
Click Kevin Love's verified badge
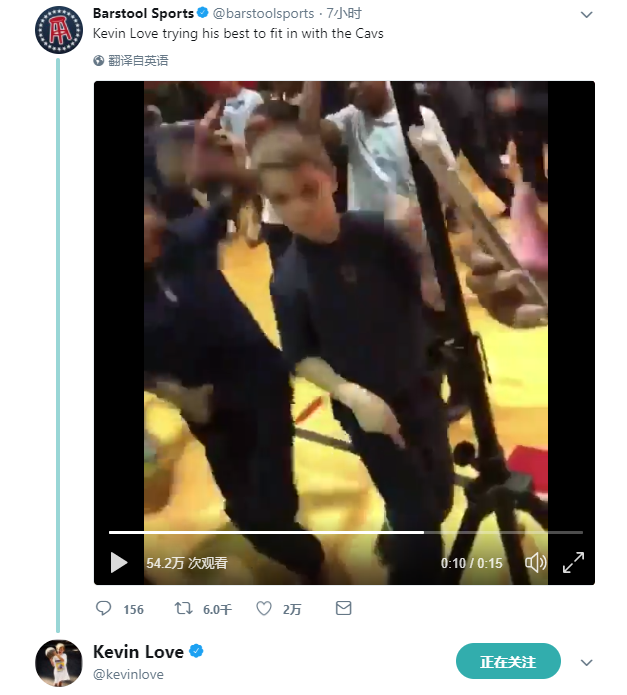[x=197, y=652]
